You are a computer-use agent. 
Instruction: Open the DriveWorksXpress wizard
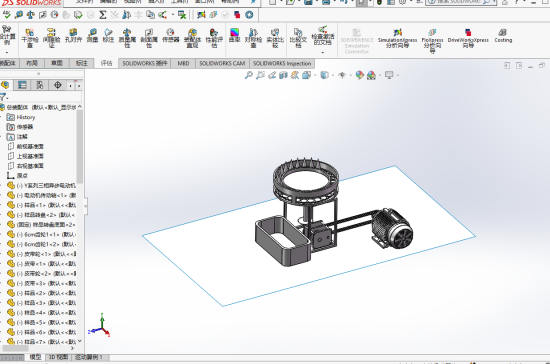pos(468,38)
